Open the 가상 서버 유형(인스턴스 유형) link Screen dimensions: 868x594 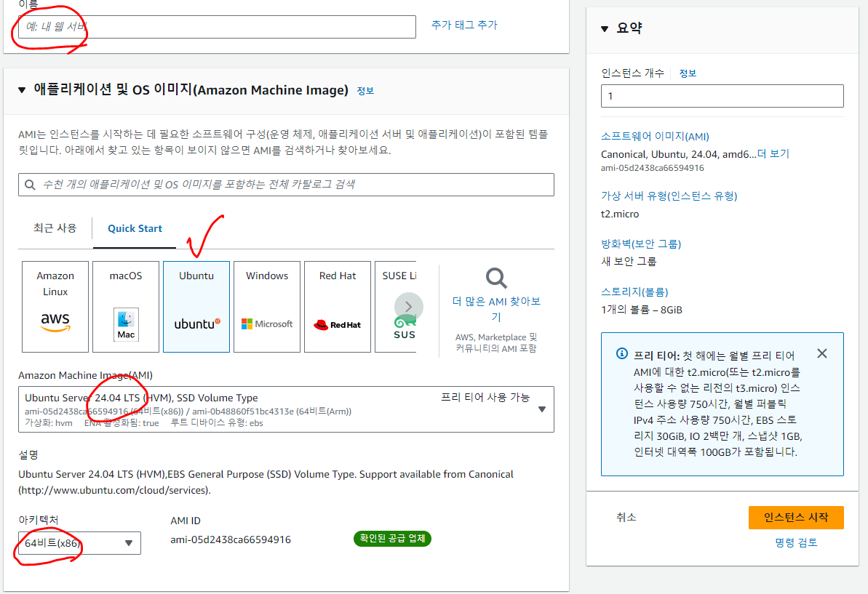pyautogui.click(x=669, y=196)
